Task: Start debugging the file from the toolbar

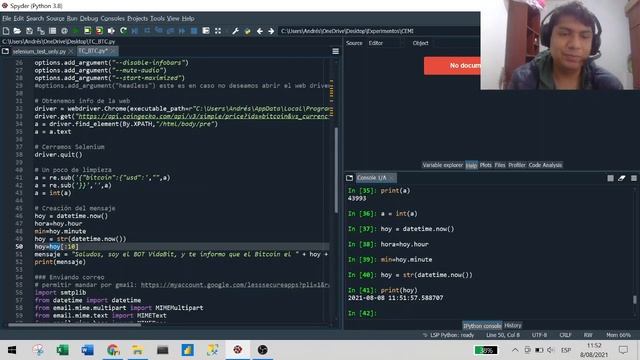Action: (135, 31)
